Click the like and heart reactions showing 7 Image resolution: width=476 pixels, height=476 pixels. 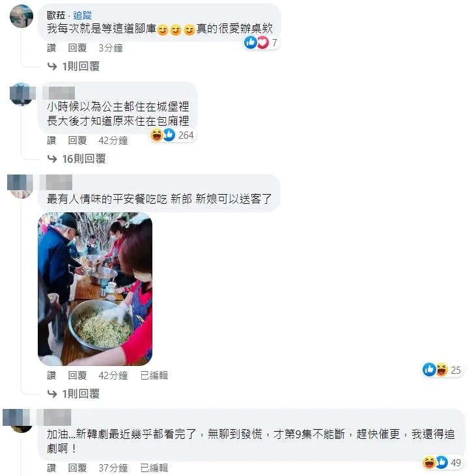coord(261,42)
